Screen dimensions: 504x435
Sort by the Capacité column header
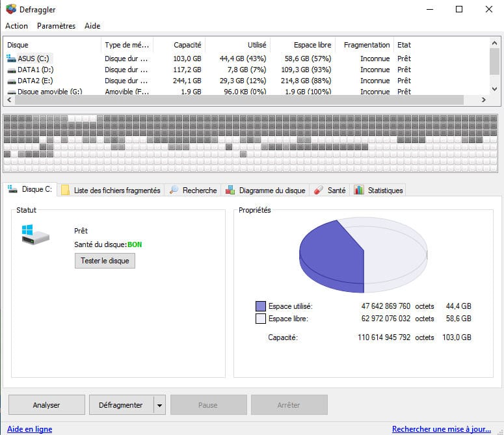[179, 45]
